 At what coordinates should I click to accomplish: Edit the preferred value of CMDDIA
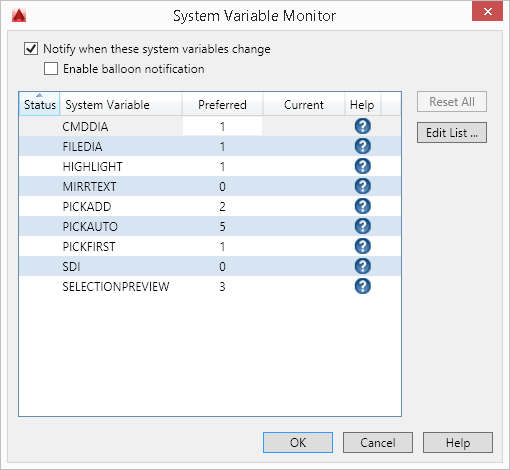pyautogui.click(x=222, y=126)
